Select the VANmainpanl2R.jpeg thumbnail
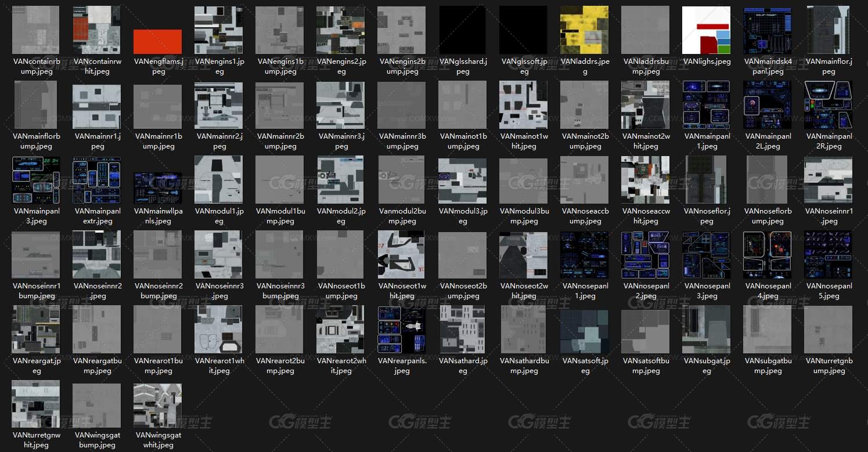Image resolution: width=868 pixels, height=452 pixels. pyautogui.click(x=829, y=105)
